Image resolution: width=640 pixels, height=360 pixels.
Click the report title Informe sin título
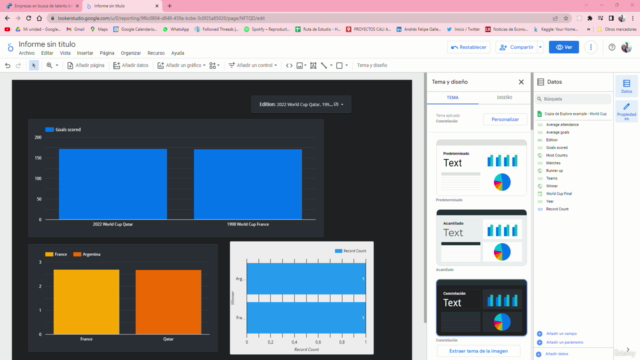tap(47, 44)
